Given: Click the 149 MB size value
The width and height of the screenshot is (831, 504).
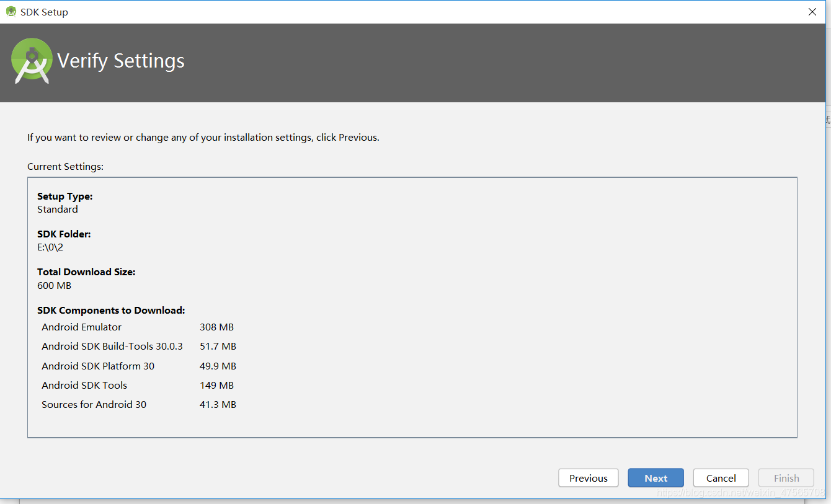Looking at the screenshot, I should (x=216, y=385).
